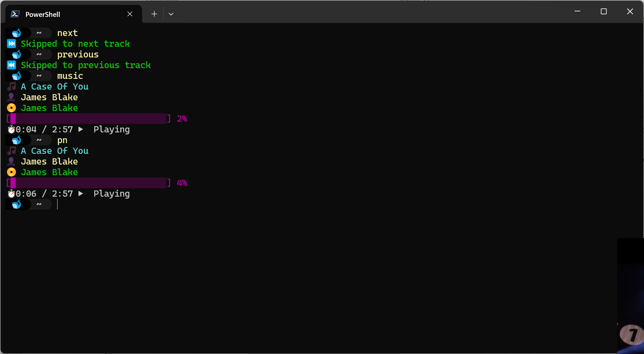The width and height of the screenshot is (644, 354).
Task: Click the '2%' progress label
Action: (x=182, y=118)
